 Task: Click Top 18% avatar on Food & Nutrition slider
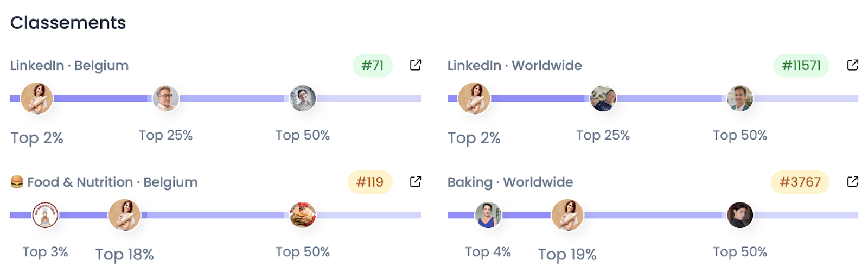[125, 215]
